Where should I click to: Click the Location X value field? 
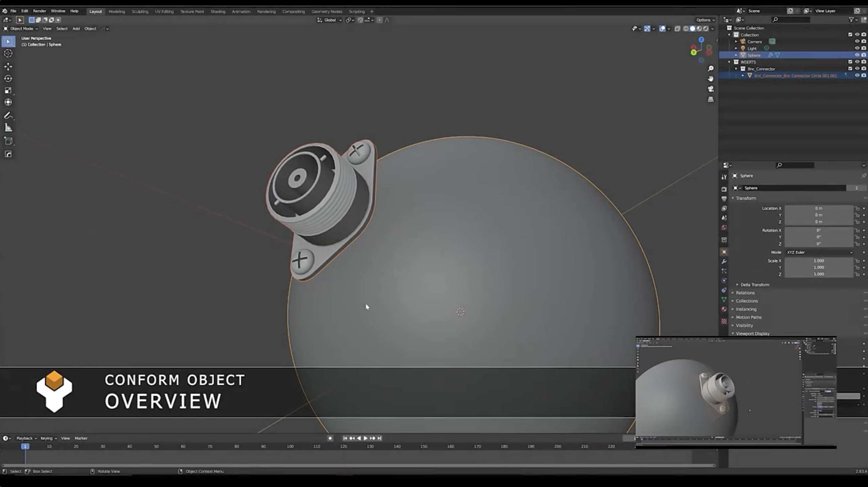[x=818, y=208]
